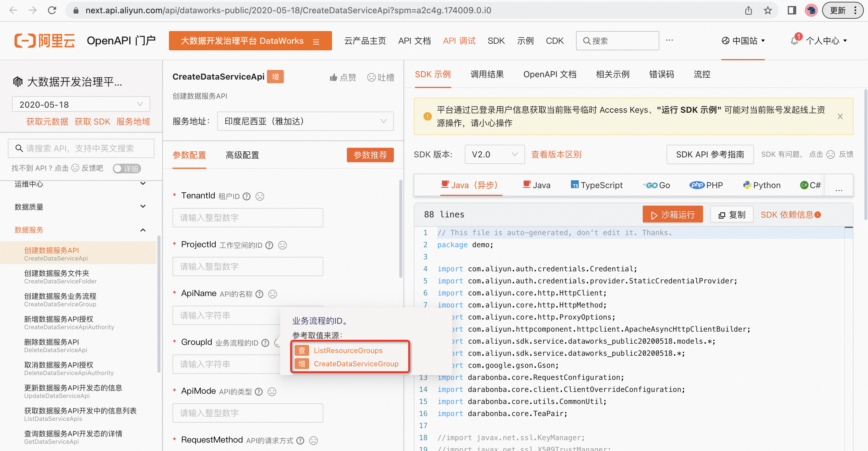Image resolution: width=868 pixels, height=451 pixels.
Task: Toggle the 详细 switch
Action: (x=127, y=169)
